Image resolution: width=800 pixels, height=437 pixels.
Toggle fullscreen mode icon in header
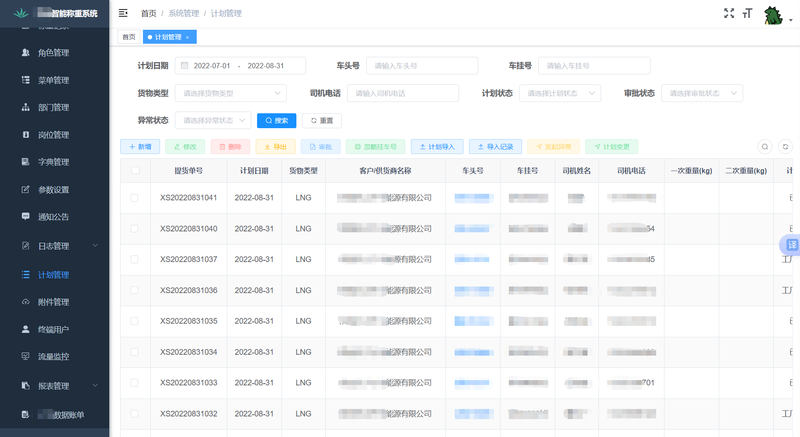(728, 13)
